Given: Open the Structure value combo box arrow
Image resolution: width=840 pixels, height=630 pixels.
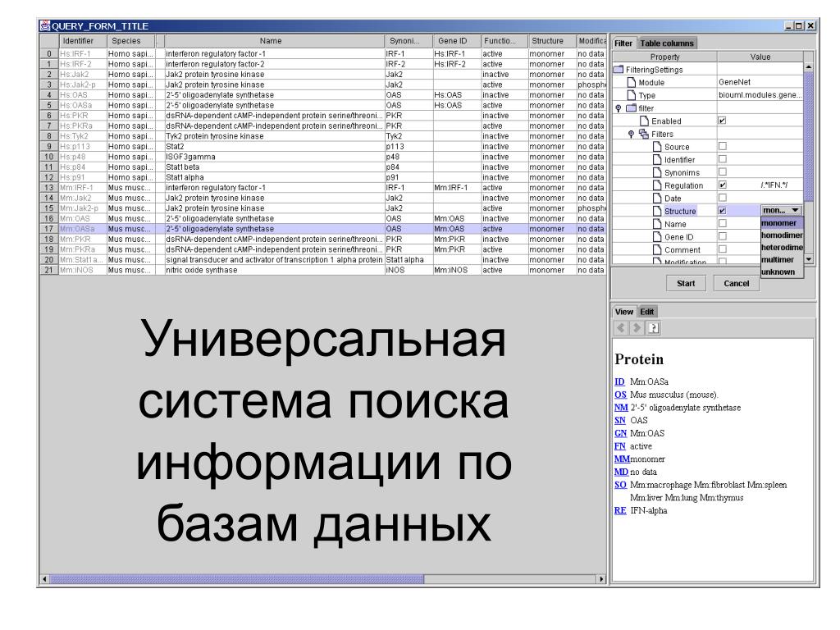Looking at the screenshot, I should coord(795,211).
